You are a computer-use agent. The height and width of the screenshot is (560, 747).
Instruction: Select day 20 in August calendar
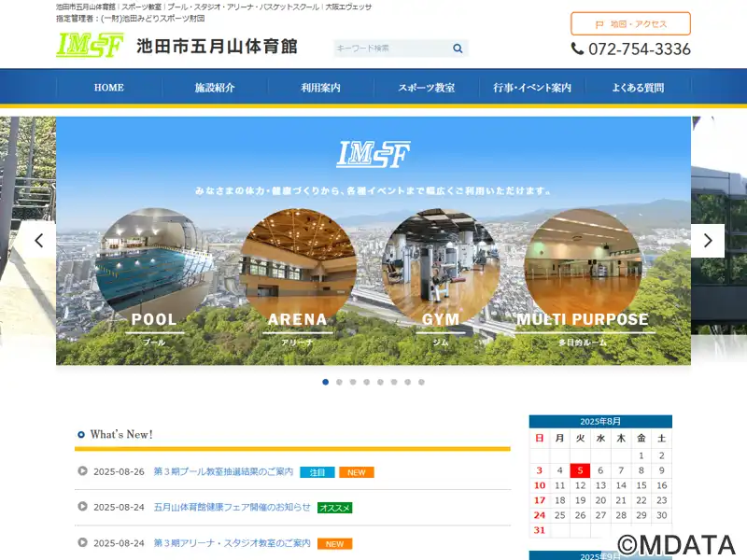[600, 500]
